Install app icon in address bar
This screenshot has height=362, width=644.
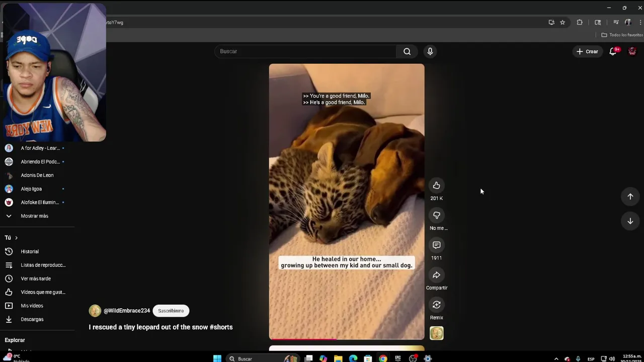pyautogui.click(x=551, y=22)
